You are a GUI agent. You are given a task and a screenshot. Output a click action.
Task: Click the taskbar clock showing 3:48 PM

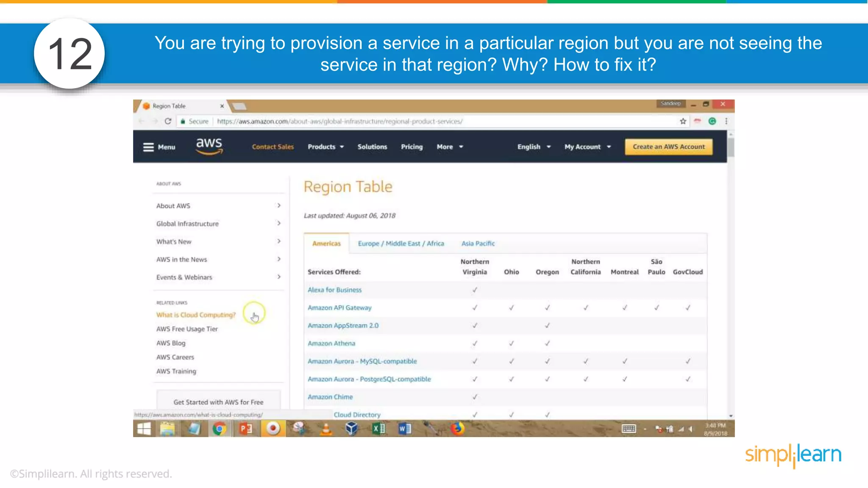point(715,429)
